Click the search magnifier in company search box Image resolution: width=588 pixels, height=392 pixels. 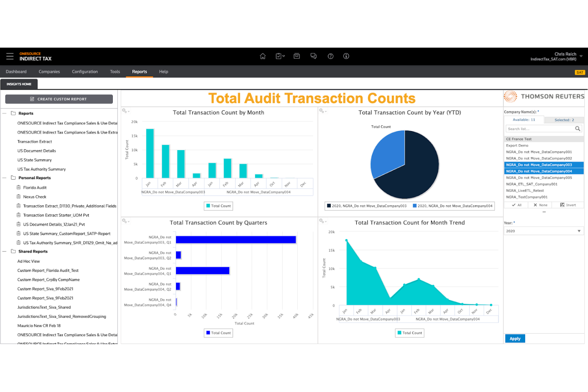tap(578, 129)
